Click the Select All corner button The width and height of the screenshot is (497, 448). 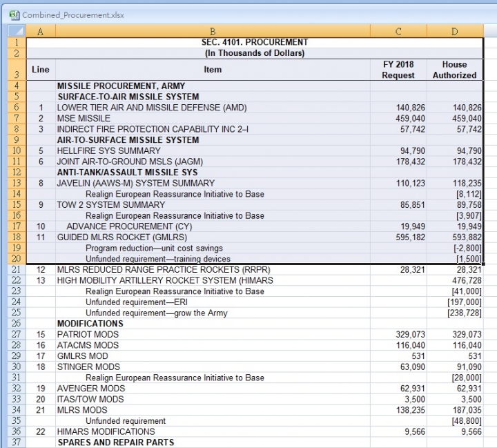(17, 31)
